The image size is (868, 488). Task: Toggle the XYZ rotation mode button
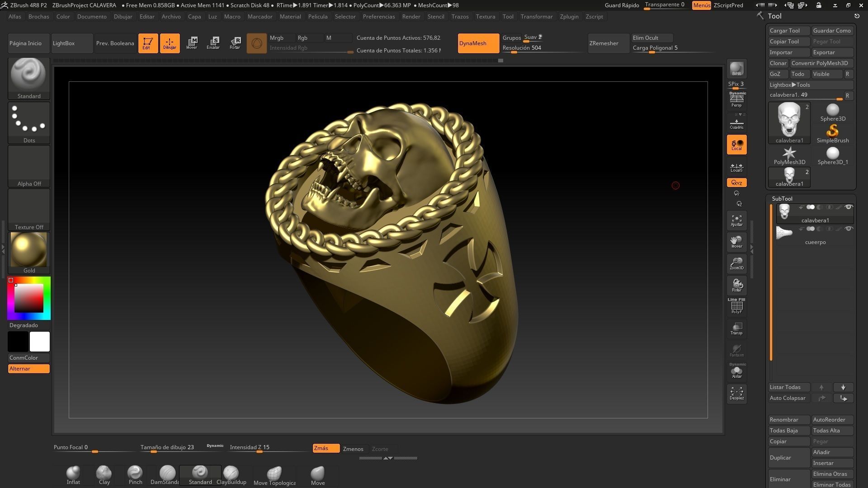(x=736, y=183)
